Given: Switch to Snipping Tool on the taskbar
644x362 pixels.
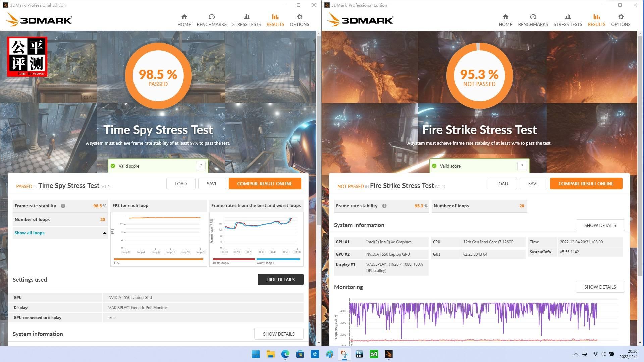Looking at the screenshot, I should (x=344, y=354).
